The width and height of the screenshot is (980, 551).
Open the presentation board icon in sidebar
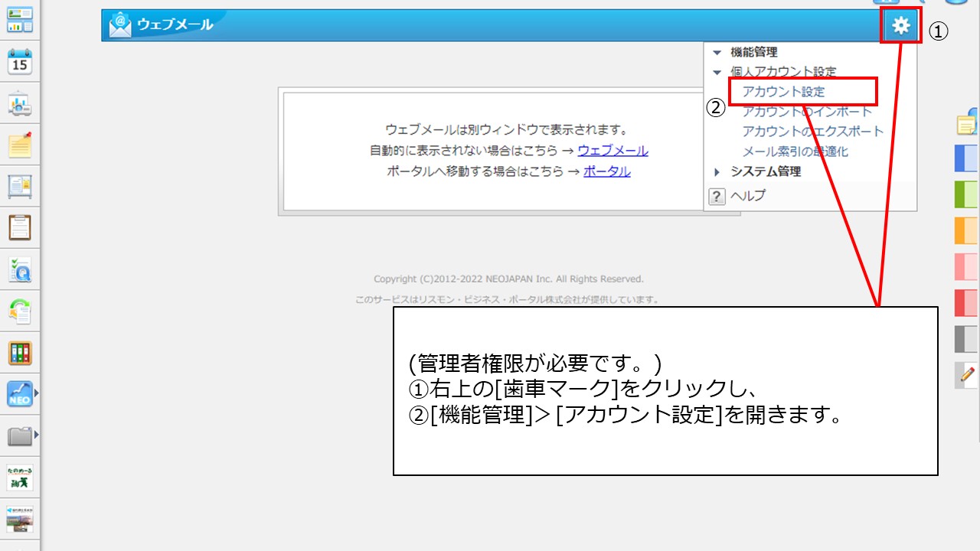coord(20,103)
